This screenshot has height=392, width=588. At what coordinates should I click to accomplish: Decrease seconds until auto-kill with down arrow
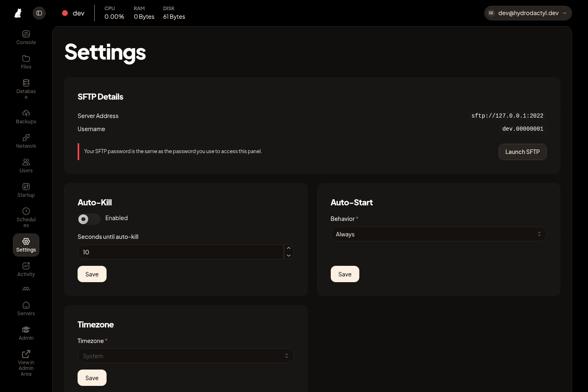tap(289, 256)
